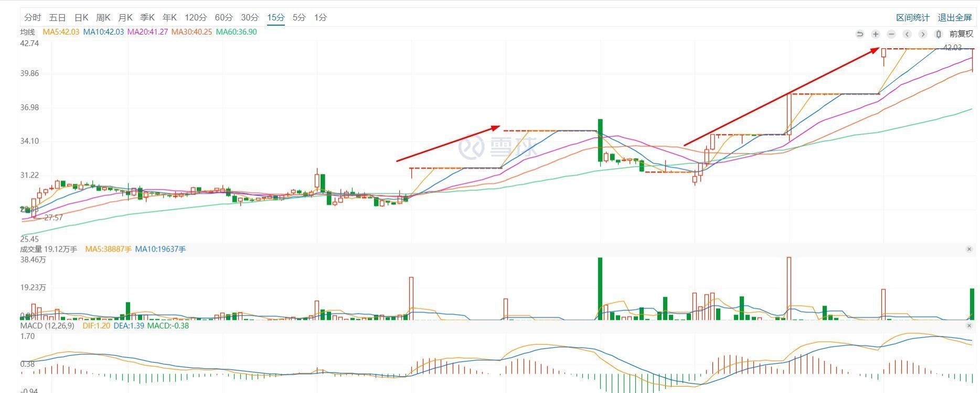980x393 pixels.
Task: Click the DEA:1.39 value
Action: (x=129, y=326)
